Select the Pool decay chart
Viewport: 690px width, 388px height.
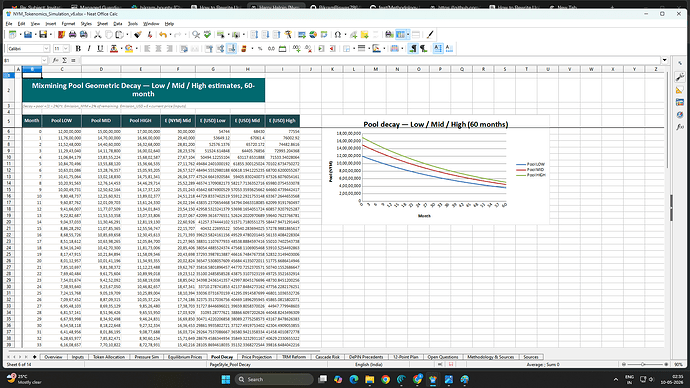click(436, 169)
